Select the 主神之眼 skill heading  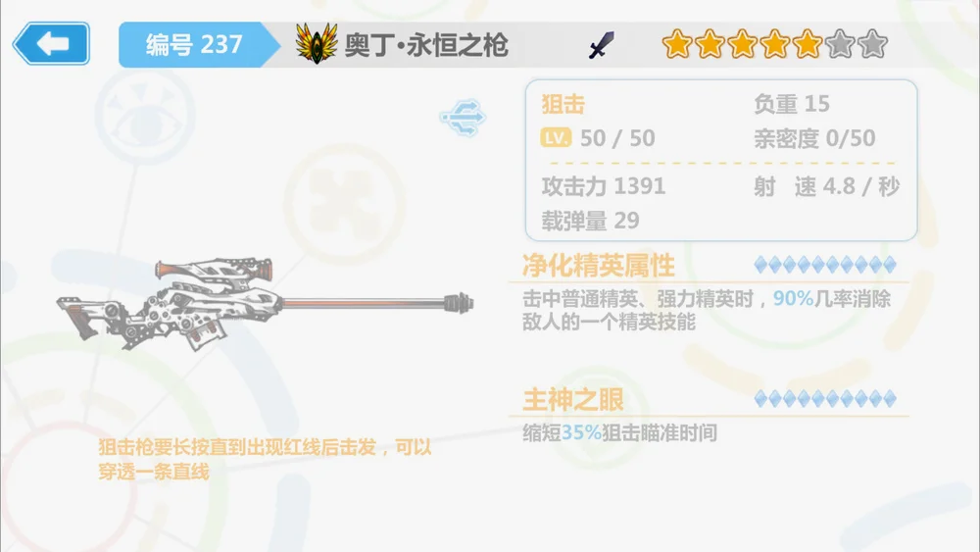pos(573,400)
